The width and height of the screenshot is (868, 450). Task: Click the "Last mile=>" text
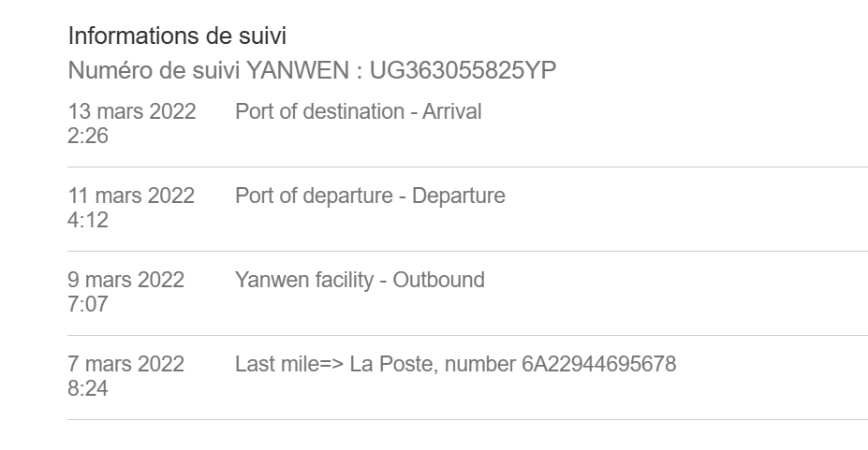click(x=289, y=365)
